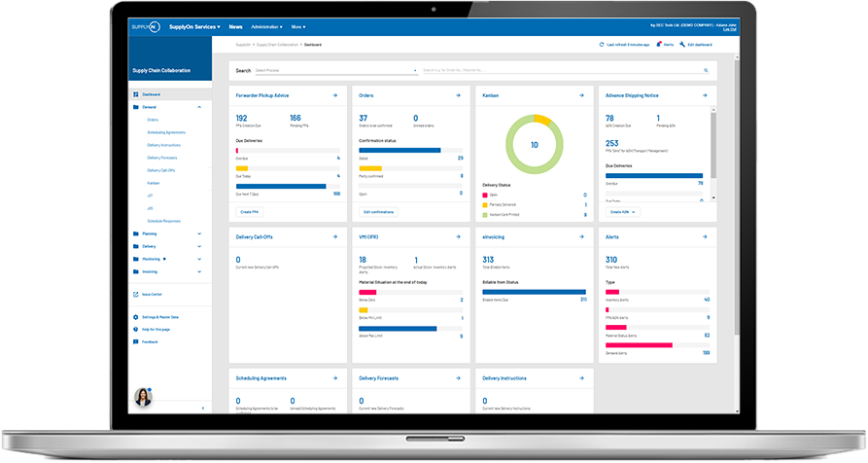
Task: Open eInvoicing card arrow
Action: [581, 237]
